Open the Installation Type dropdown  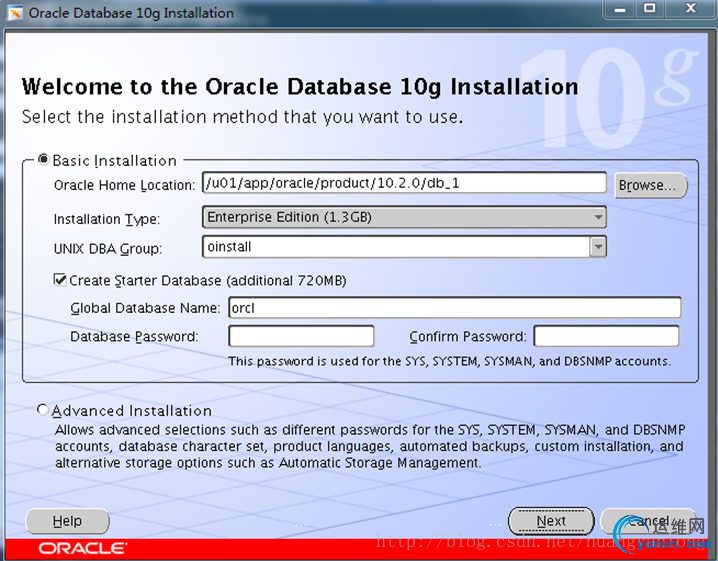click(404, 217)
